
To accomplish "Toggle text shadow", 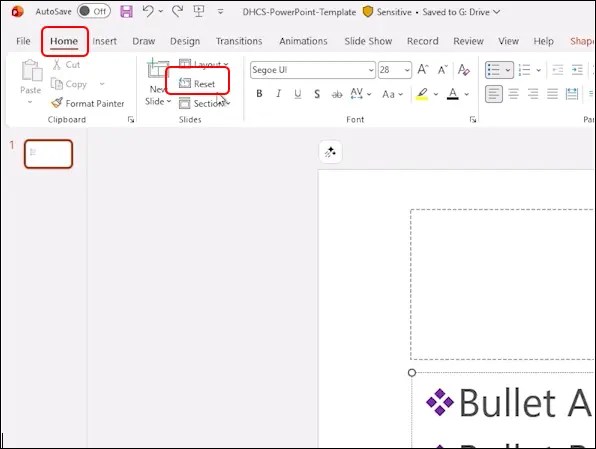I will coord(317,94).
